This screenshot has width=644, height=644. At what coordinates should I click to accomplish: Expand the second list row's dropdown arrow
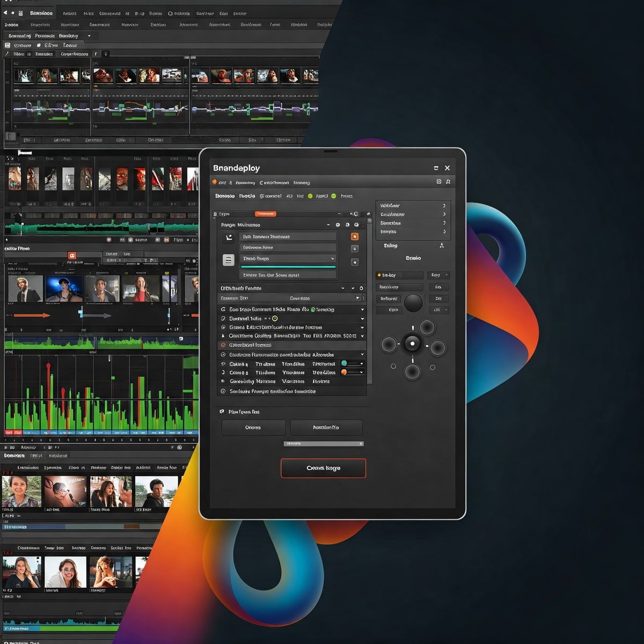coord(362,319)
